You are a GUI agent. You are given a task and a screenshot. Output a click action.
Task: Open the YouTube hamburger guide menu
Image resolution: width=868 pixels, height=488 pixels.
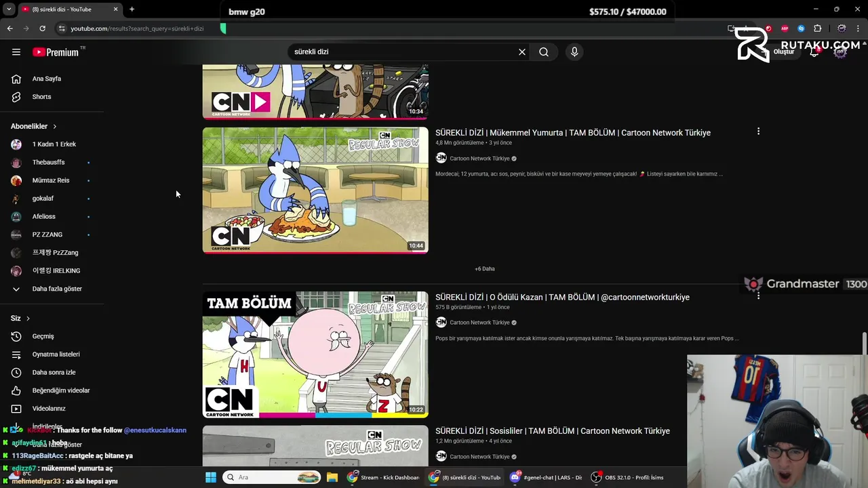pyautogui.click(x=16, y=52)
